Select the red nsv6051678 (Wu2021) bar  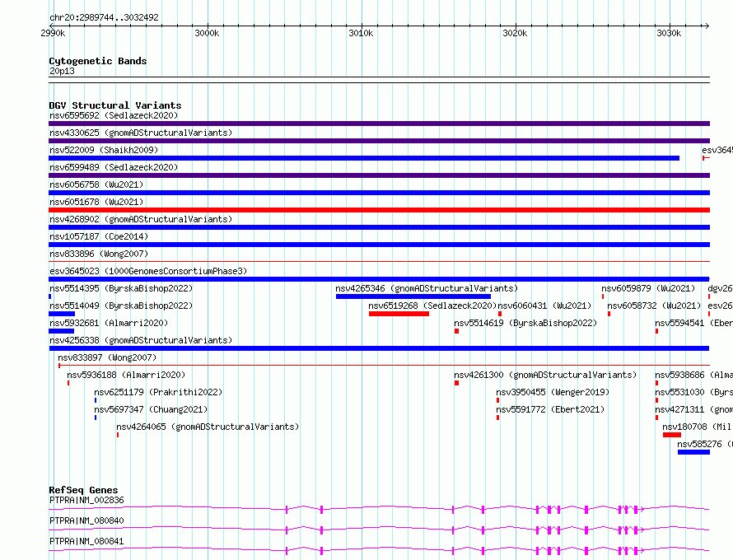coord(379,210)
